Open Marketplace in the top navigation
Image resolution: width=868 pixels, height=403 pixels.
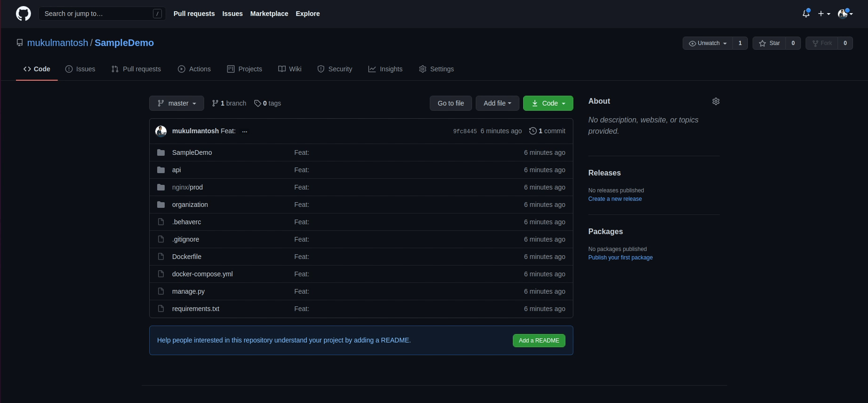[269, 14]
